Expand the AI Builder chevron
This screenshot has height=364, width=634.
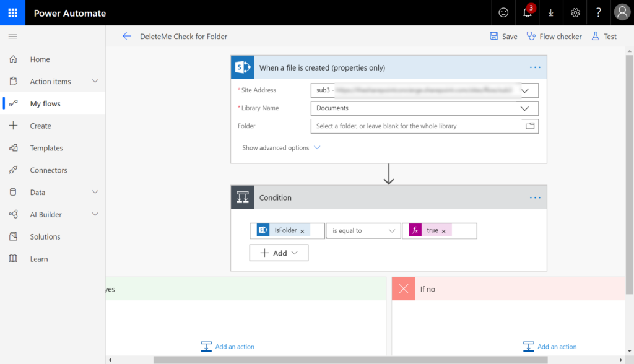(x=95, y=214)
